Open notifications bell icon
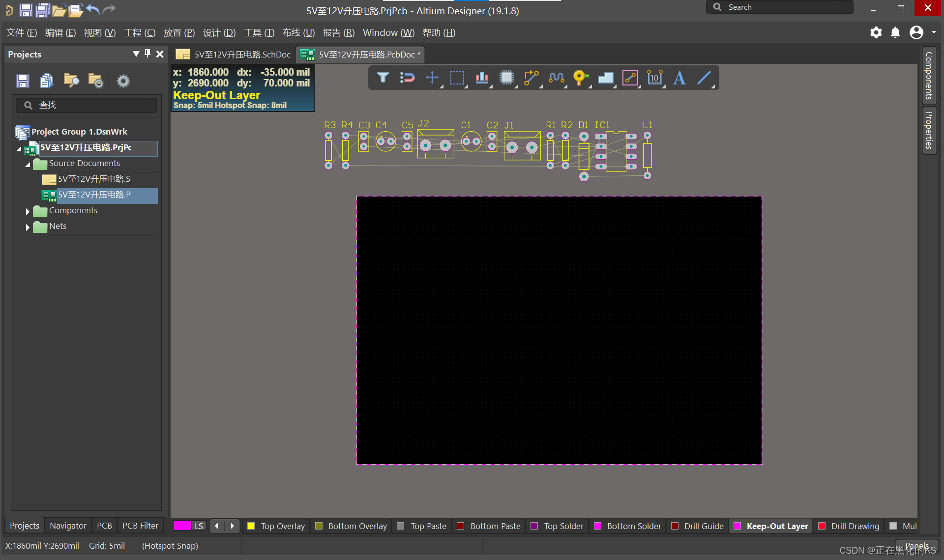Screen dimensions: 944x560 [895, 33]
